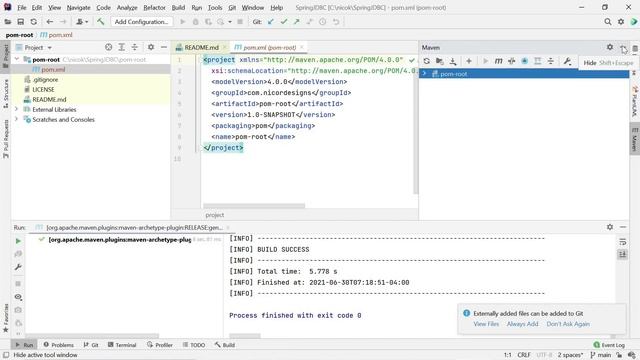Click the Open folder toolbar icon

click(7, 22)
